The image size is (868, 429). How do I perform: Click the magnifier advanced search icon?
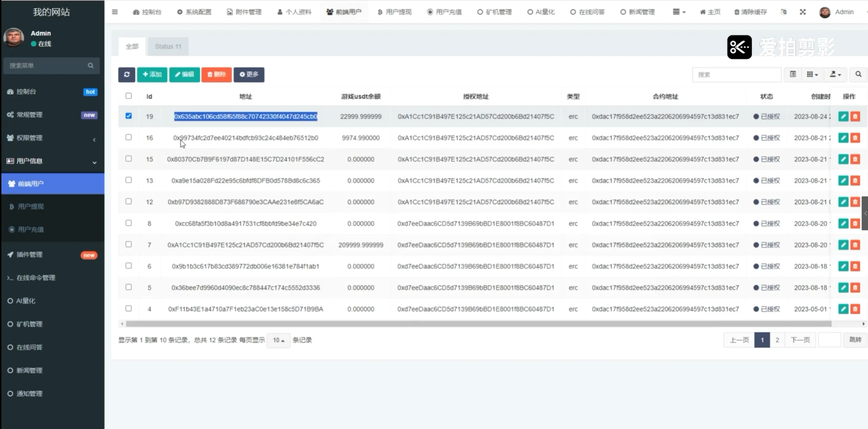(858, 74)
